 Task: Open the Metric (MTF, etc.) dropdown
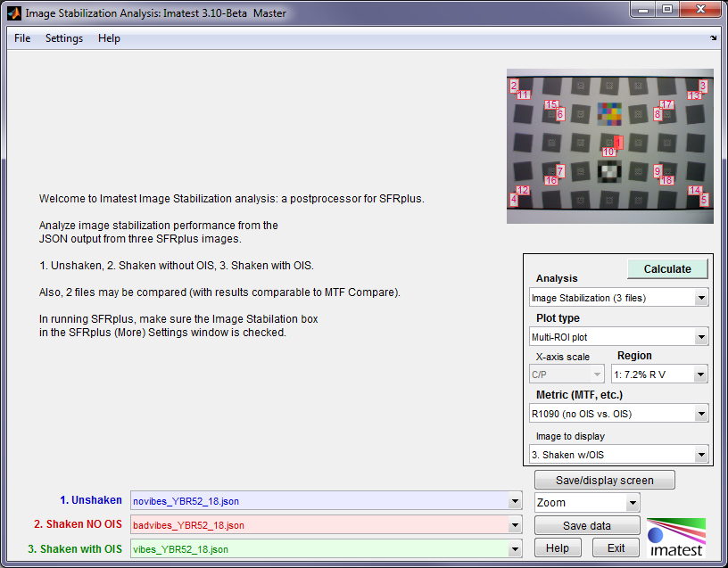(618, 414)
